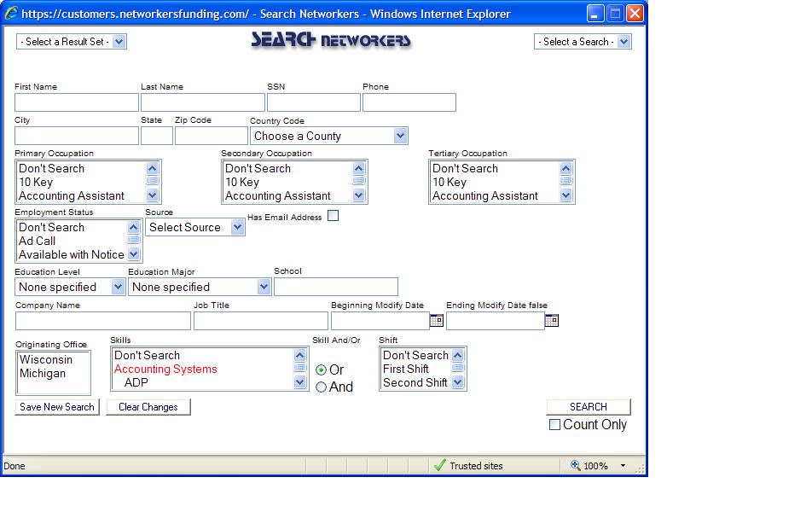Select the And skill radio button
Viewport: 812px width, 512px height.
coord(321,387)
